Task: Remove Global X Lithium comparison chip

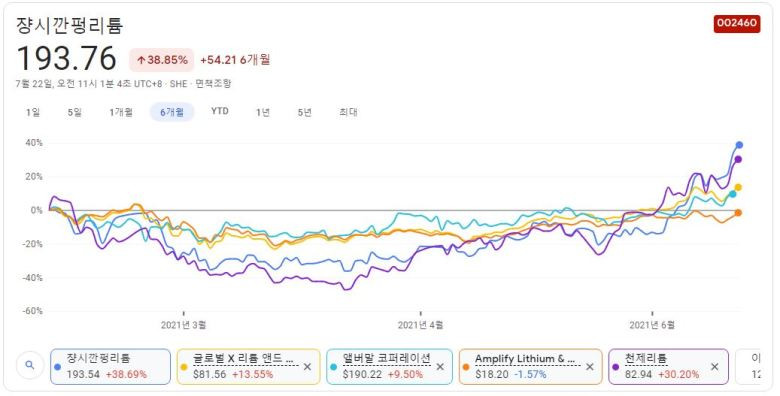Action: (x=307, y=367)
